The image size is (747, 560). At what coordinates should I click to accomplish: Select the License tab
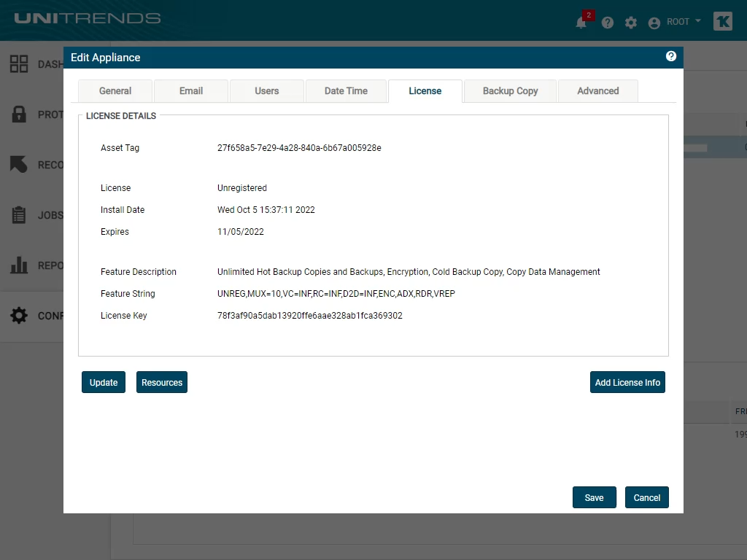point(425,91)
